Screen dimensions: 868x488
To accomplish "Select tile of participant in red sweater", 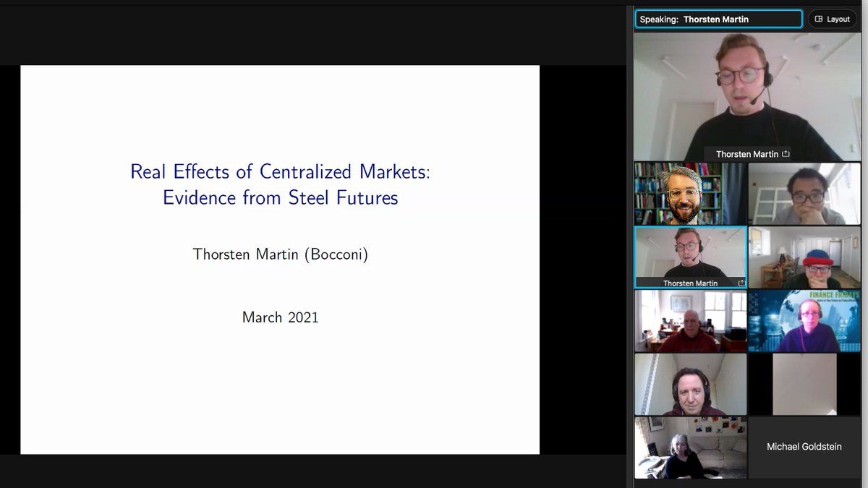I will (x=690, y=321).
